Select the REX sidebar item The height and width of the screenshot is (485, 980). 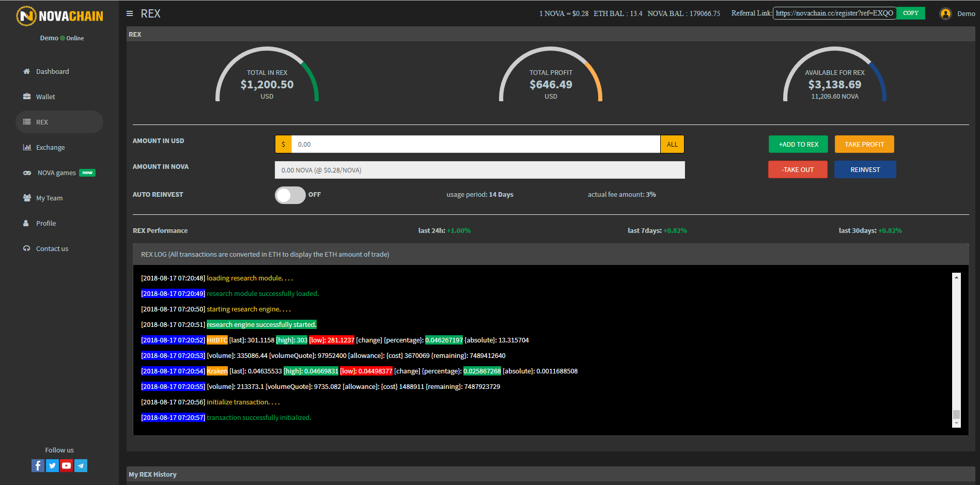click(59, 122)
